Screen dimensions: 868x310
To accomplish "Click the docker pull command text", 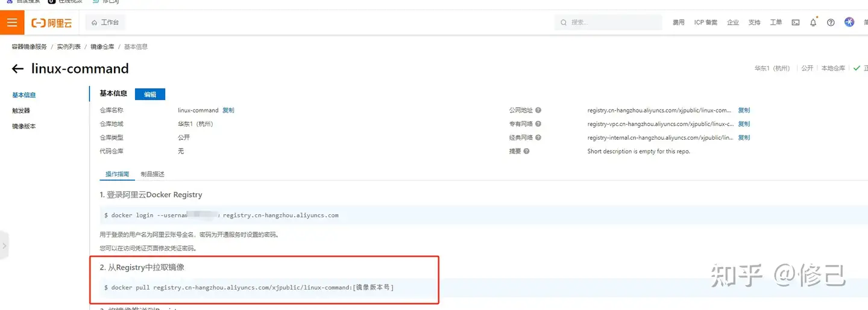I will [x=249, y=288].
